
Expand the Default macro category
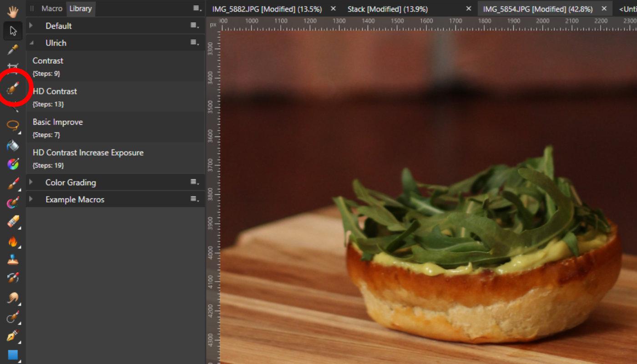(31, 25)
